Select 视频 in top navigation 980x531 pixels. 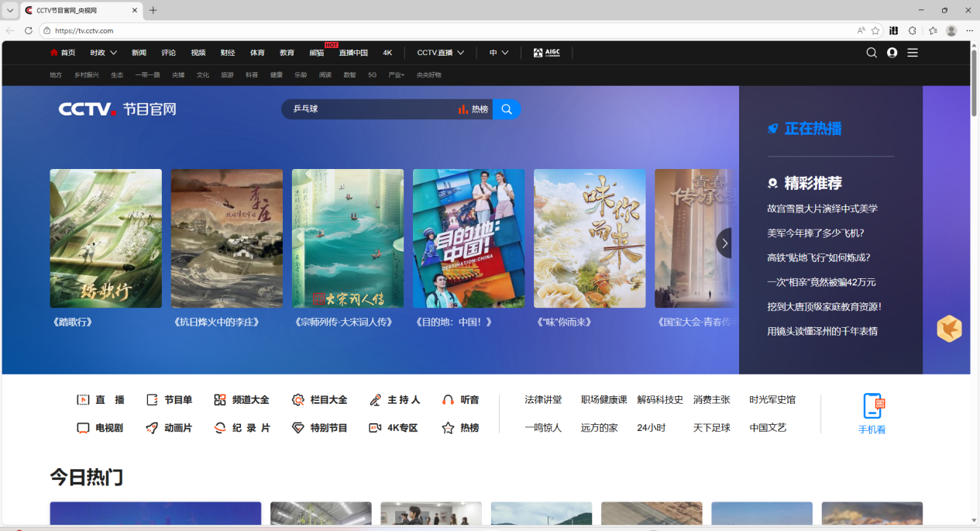[198, 53]
